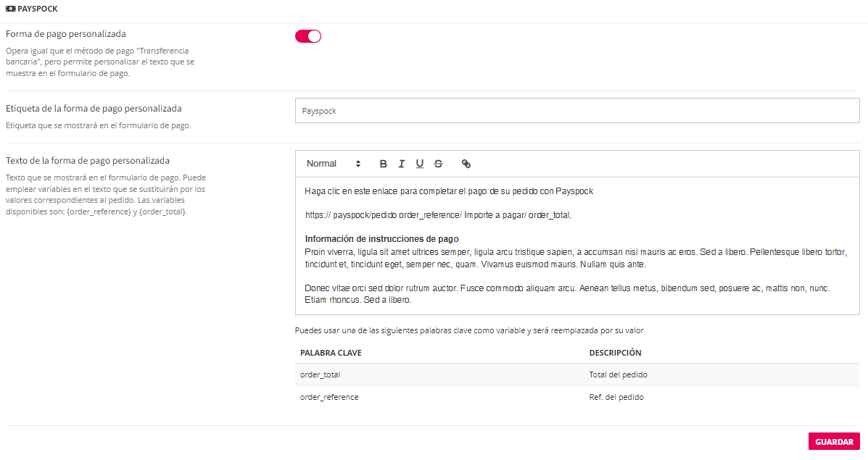Place cursor in the 'Donec vitae orci' paragraph
868x460 pixels.
click(x=508, y=293)
